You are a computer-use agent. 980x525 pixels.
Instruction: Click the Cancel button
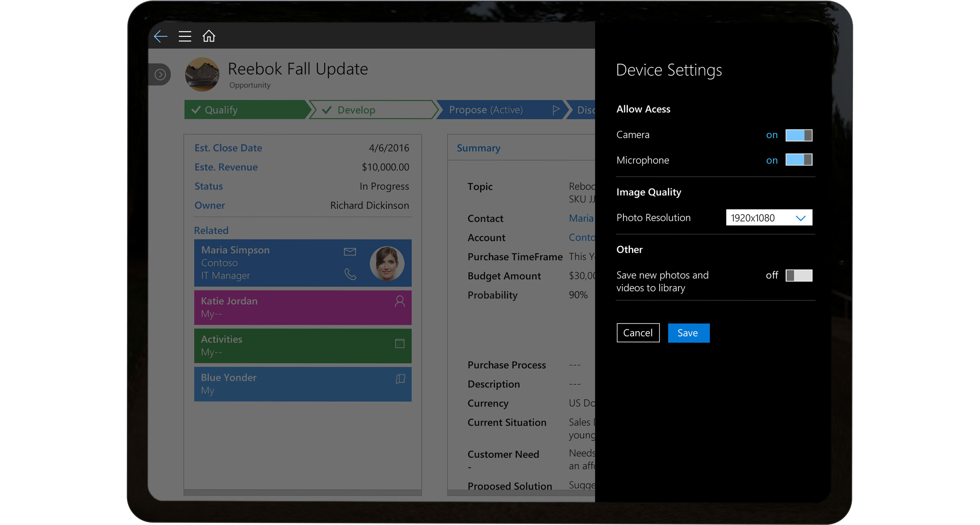pos(638,333)
